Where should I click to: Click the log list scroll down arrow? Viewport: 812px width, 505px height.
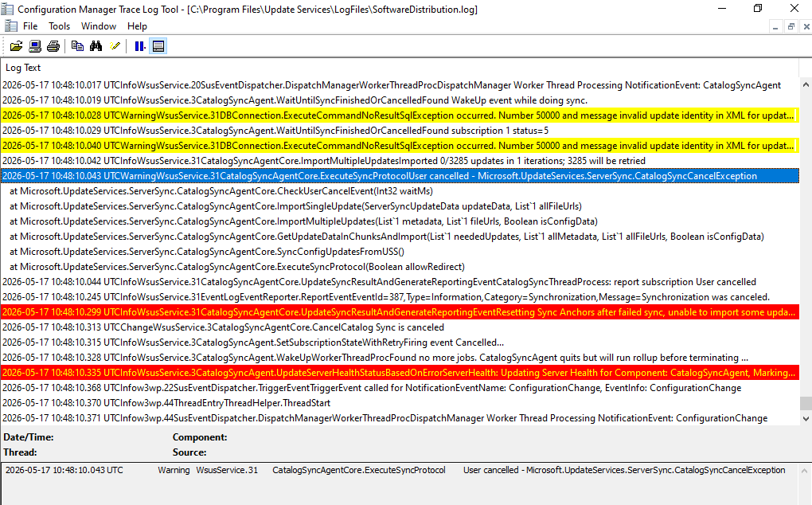tap(806, 418)
